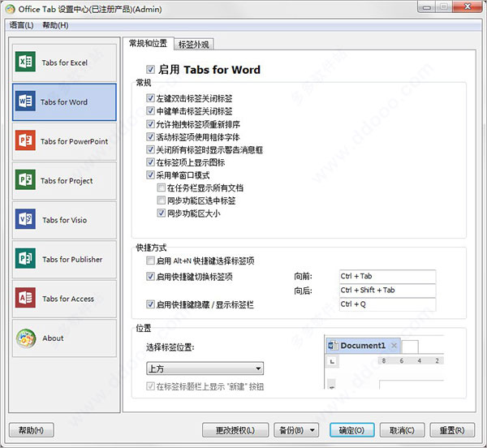Switch to the 标签外观 tab
The height and width of the screenshot is (448, 487).
pyautogui.click(x=194, y=45)
